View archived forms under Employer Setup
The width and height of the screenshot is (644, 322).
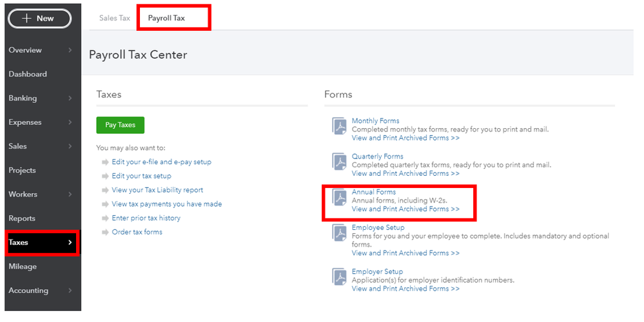click(405, 289)
